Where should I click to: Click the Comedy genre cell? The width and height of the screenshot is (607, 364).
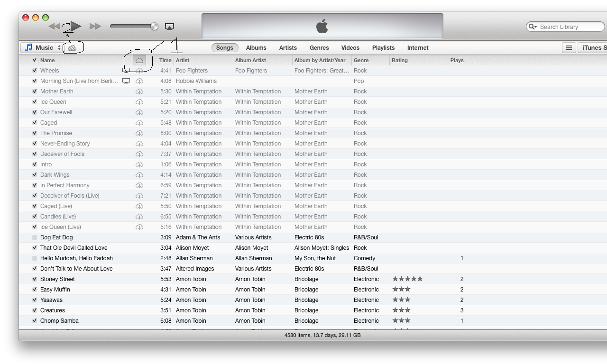click(364, 258)
